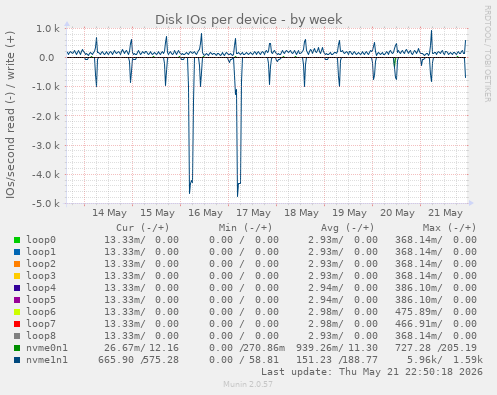Viewport: 497px width, 395px height.
Task: Select the loop7 legend label
Action: tap(41, 324)
